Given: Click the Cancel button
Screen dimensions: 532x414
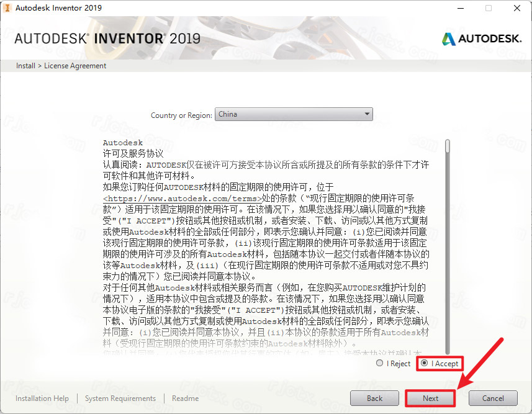Looking at the screenshot, I should (x=493, y=398).
